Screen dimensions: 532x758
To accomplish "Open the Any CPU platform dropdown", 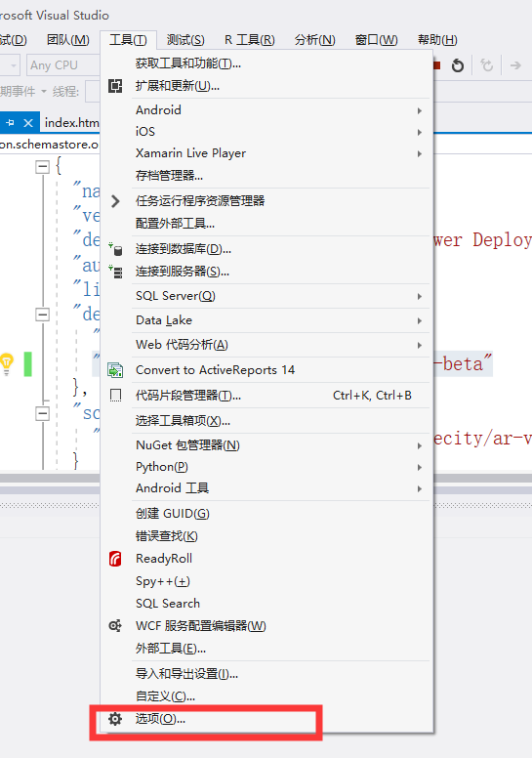I will coord(62,65).
